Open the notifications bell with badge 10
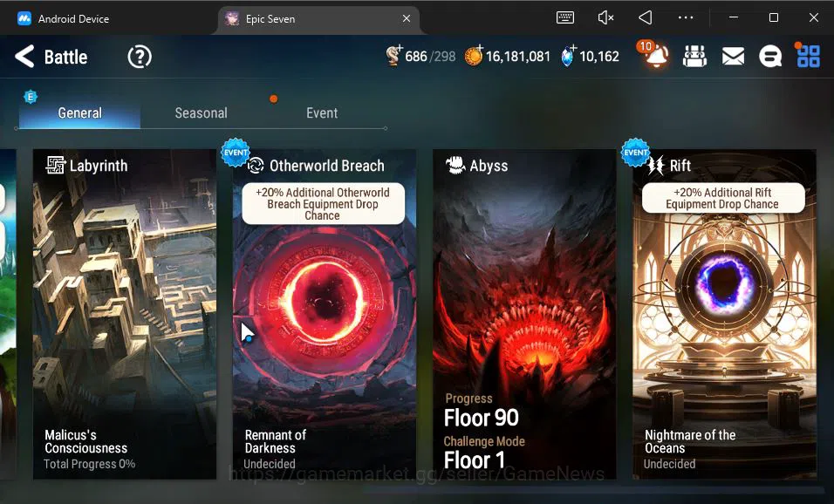Image resolution: width=834 pixels, height=504 pixels. point(654,55)
